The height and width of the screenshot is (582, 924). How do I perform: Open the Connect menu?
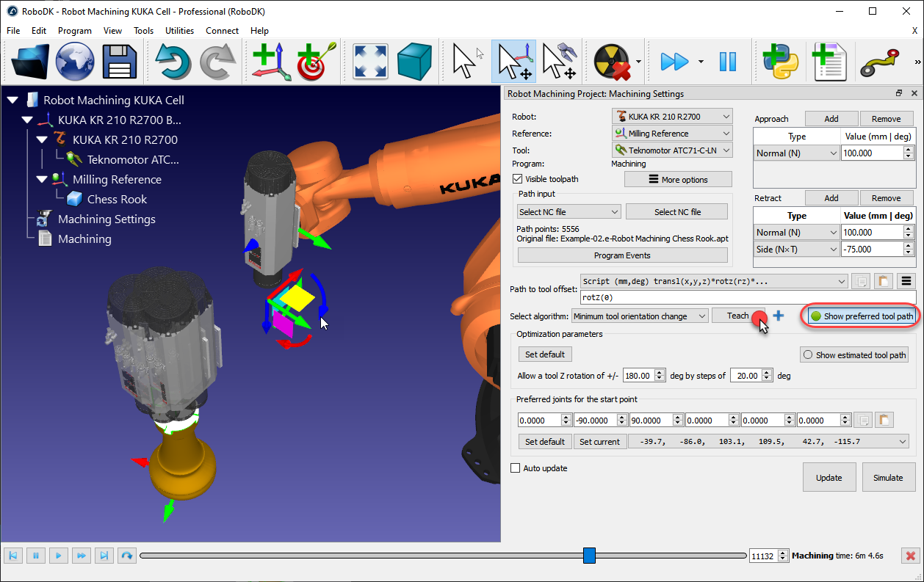click(x=222, y=31)
